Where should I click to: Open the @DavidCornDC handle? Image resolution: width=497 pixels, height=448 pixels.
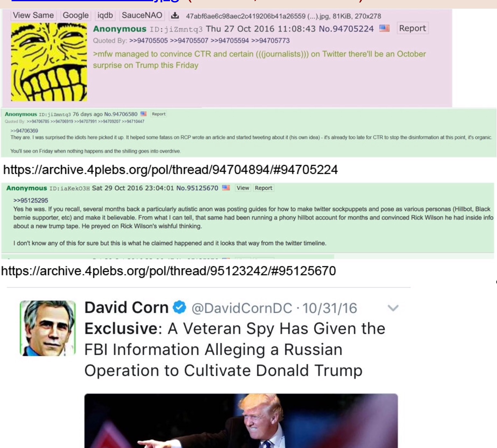(242, 308)
